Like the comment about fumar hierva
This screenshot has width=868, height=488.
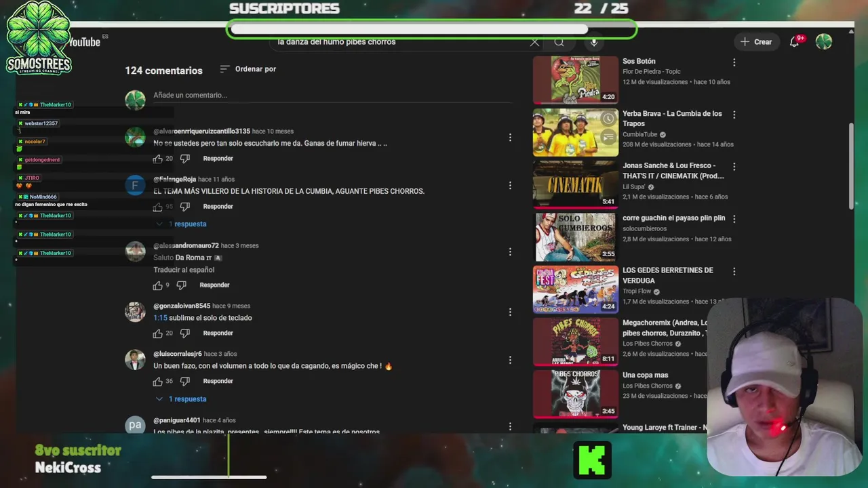(157, 159)
